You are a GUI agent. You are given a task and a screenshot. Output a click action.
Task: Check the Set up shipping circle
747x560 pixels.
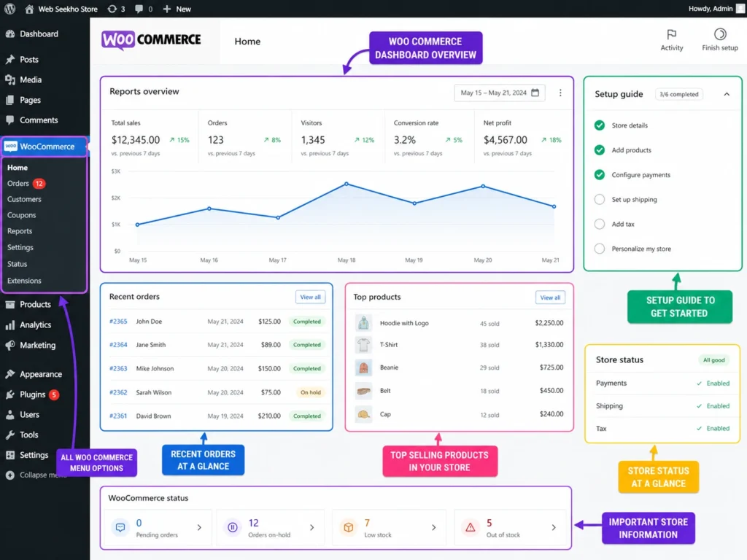600,200
